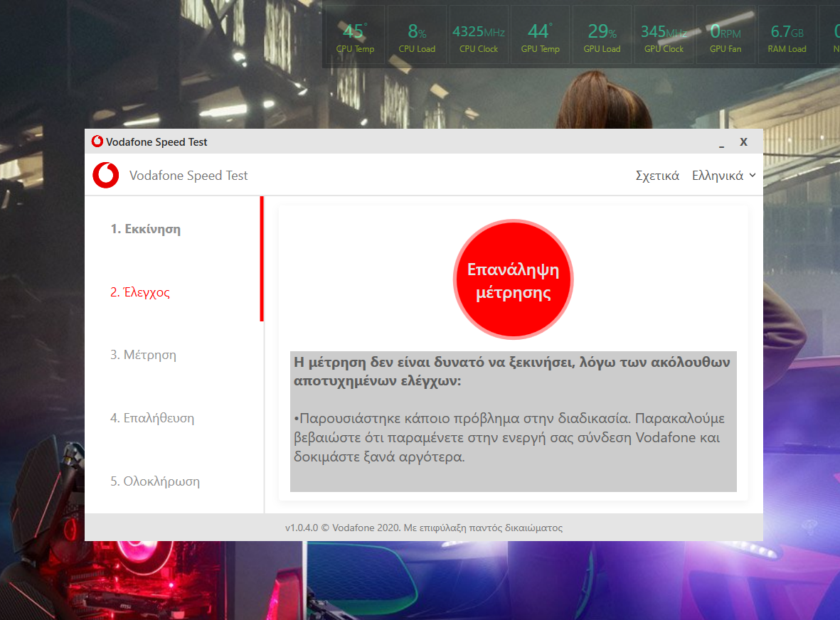The height and width of the screenshot is (620, 840).
Task: Click the small Vodafone icon in the title bar
Action: 97,141
